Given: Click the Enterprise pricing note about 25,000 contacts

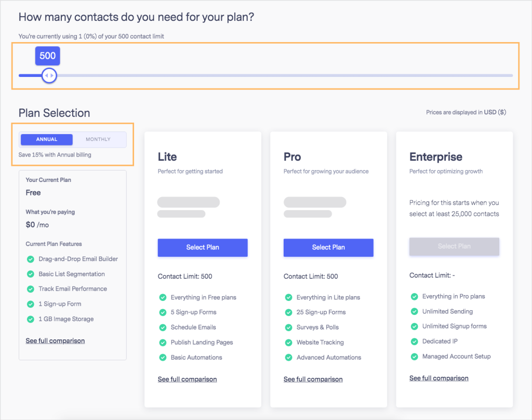Looking at the screenshot, I should 454,208.
